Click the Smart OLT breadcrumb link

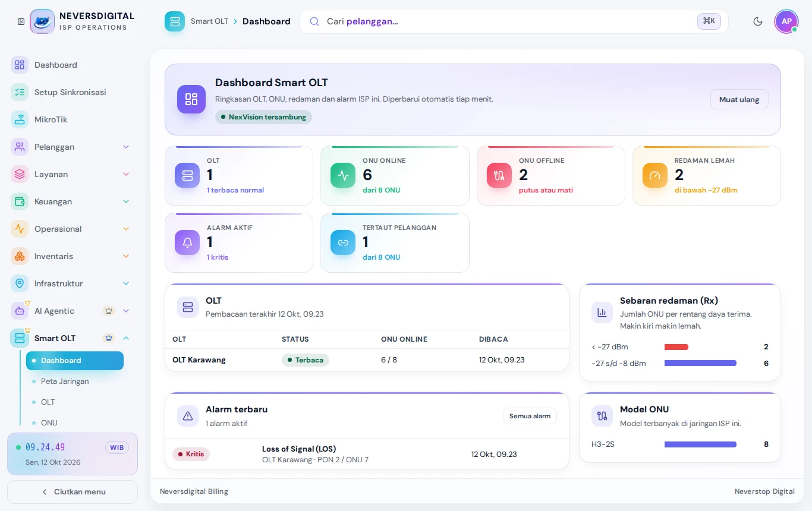point(209,21)
